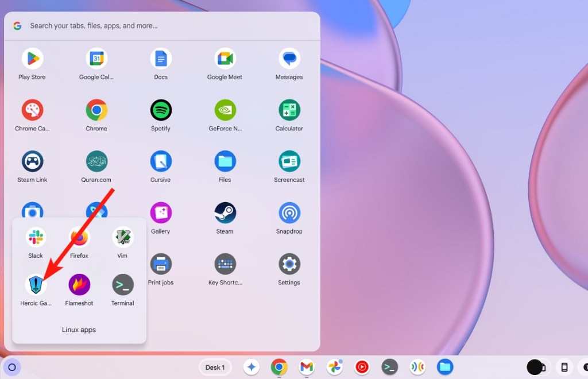The width and height of the screenshot is (588, 379).
Task: Launch Slack from Linux apps folder
Action: (36, 237)
